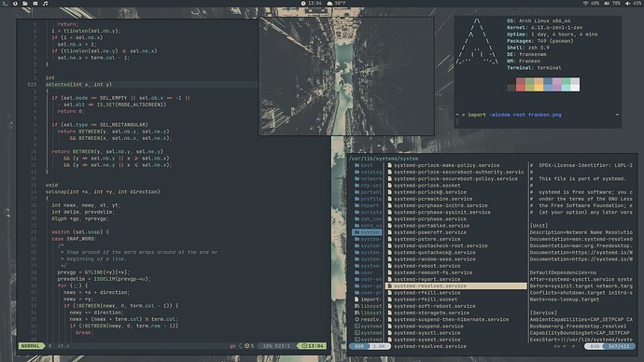Click folder icon of the profile directory
Screen dimensions: 644x362
(357, 199)
